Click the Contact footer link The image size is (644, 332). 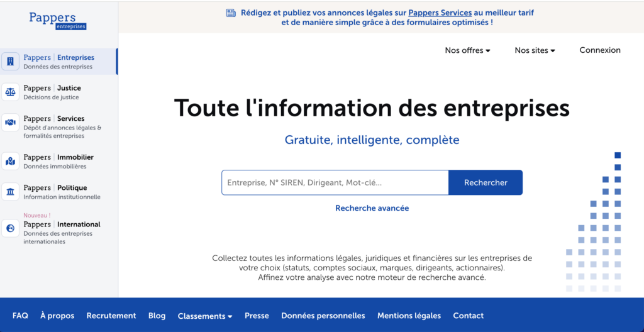click(468, 316)
